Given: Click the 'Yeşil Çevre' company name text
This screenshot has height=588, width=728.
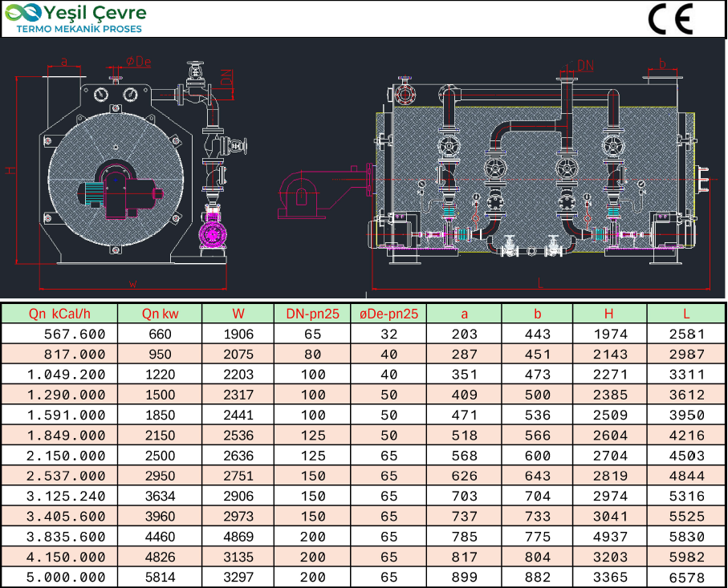Looking at the screenshot, I should pyautogui.click(x=96, y=13).
